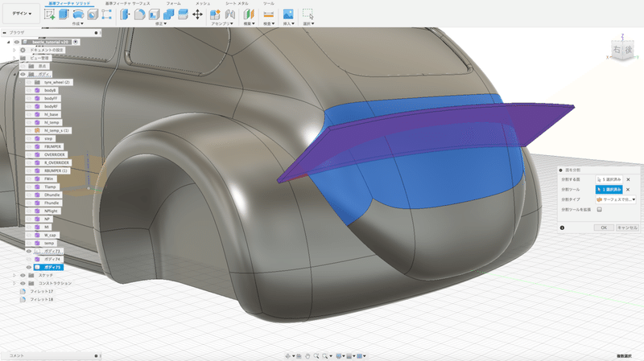The width and height of the screenshot is (644, 361).
Task: Open the 挿入 dropdown menu
Action: 289,24
